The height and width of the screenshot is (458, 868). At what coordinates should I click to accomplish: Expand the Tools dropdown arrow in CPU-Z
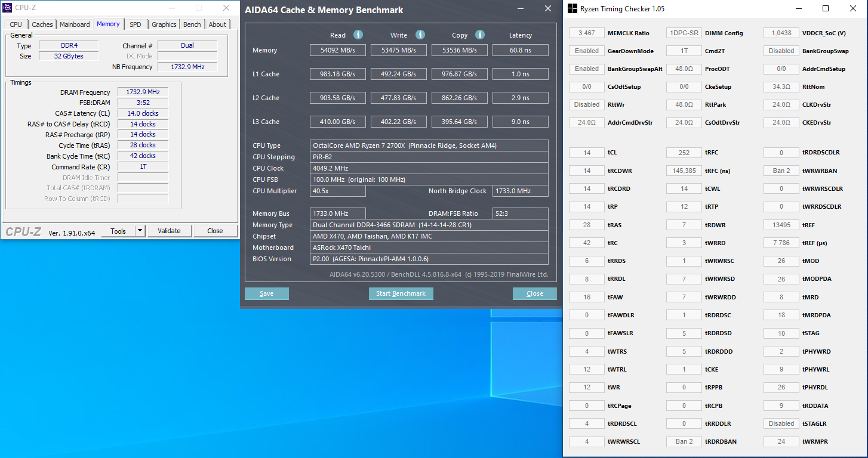coord(140,231)
